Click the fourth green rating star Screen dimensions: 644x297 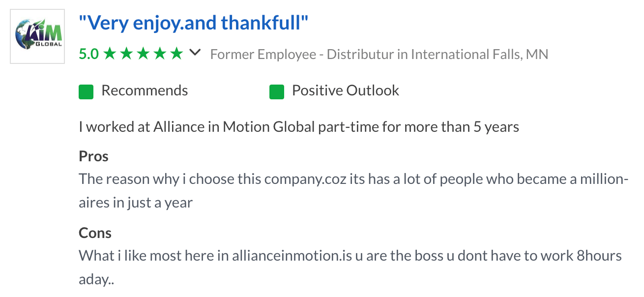(x=160, y=54)
